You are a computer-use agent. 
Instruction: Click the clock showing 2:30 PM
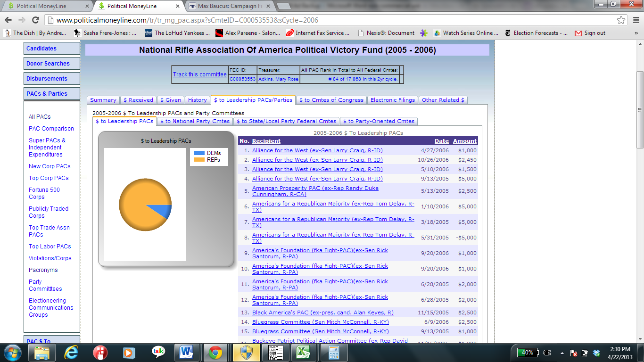pos(620,353)
